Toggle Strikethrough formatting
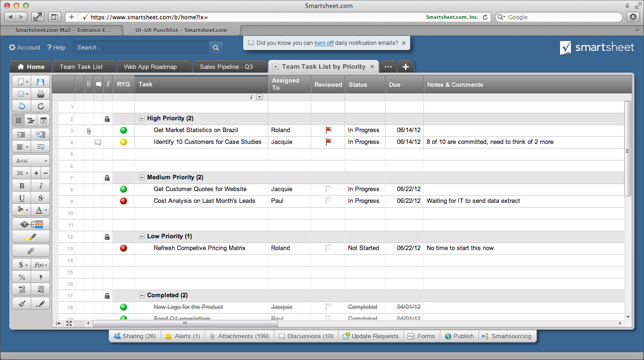 coord(41,198)
